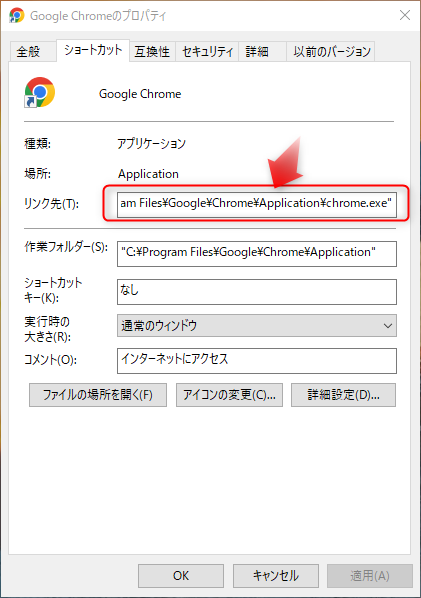Click the 詳細設定 button
421x598 pixels.
(343, 395)
